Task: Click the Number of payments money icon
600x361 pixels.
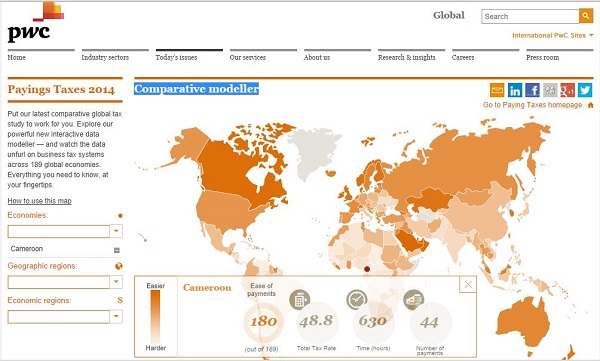Action: click(x=414, y=299)
